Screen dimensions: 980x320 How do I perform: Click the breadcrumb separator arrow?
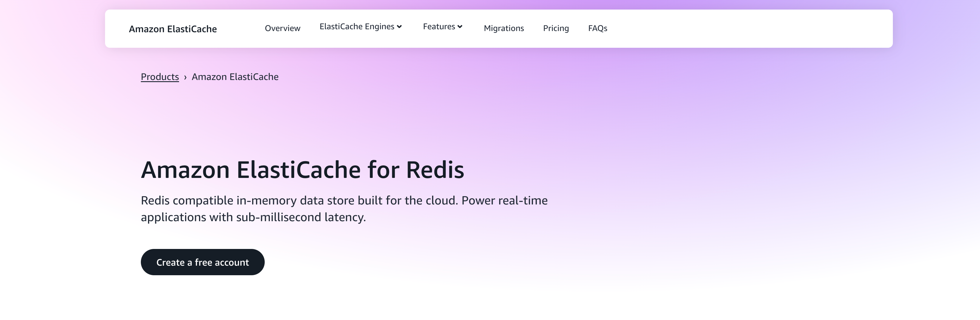[x=185, y=77]
